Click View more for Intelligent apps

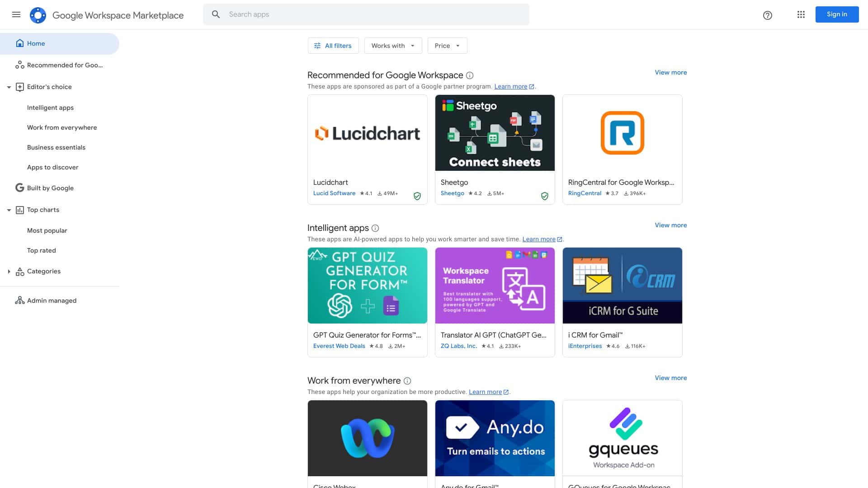click(x=670, y=225)
